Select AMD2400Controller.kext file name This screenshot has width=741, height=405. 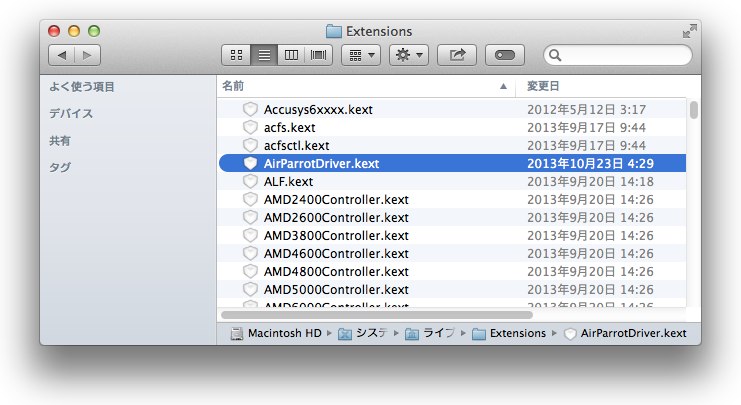tap(336, 199)
